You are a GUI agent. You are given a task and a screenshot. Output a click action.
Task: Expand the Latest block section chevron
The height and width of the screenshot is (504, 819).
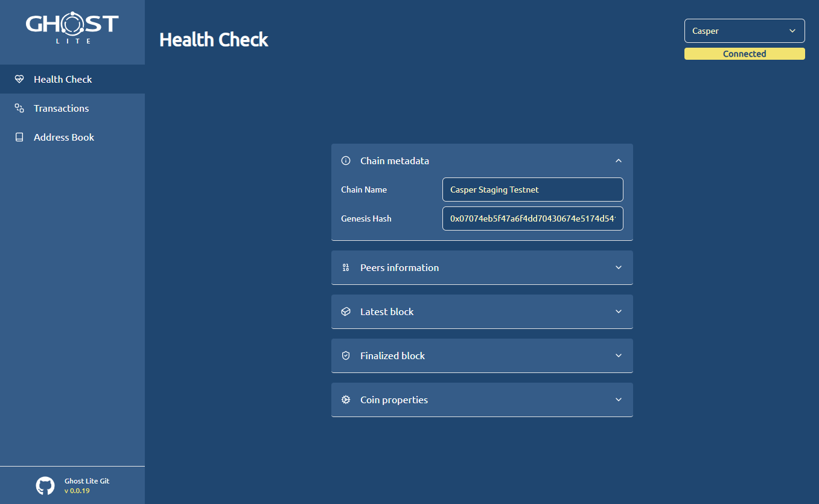pos(618,311)
